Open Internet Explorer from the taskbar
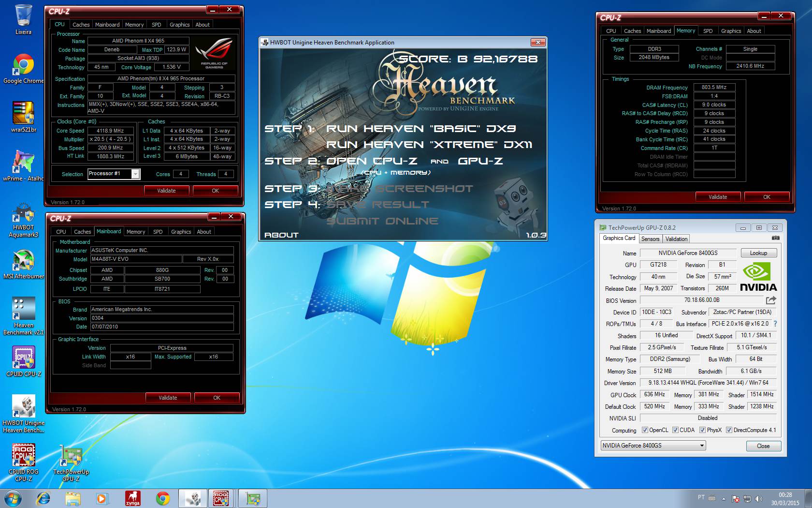This screenshot has height=508, width=812. coord(43,498)
